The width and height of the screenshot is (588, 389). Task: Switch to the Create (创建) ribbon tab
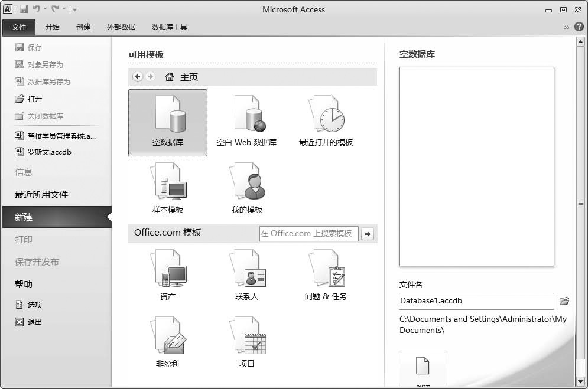83,27
